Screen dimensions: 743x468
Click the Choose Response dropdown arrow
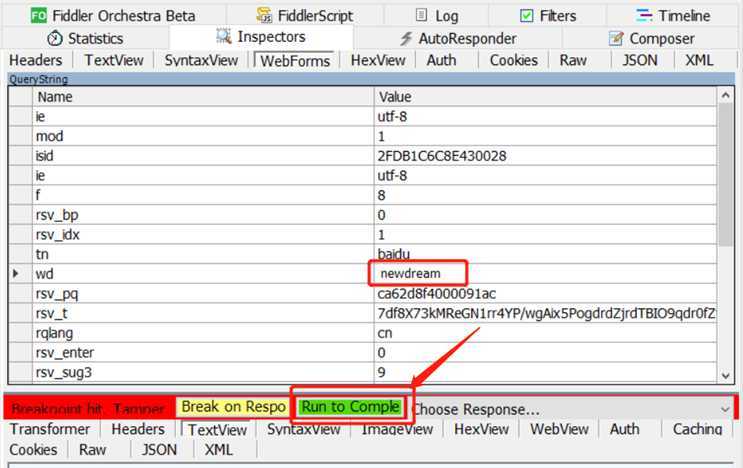coord(725,409)
